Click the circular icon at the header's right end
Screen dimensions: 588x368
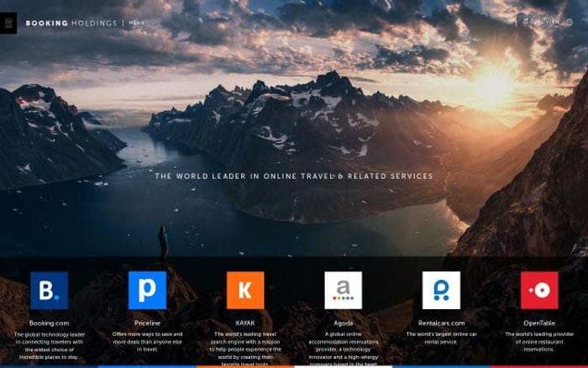tap(569, 22)
